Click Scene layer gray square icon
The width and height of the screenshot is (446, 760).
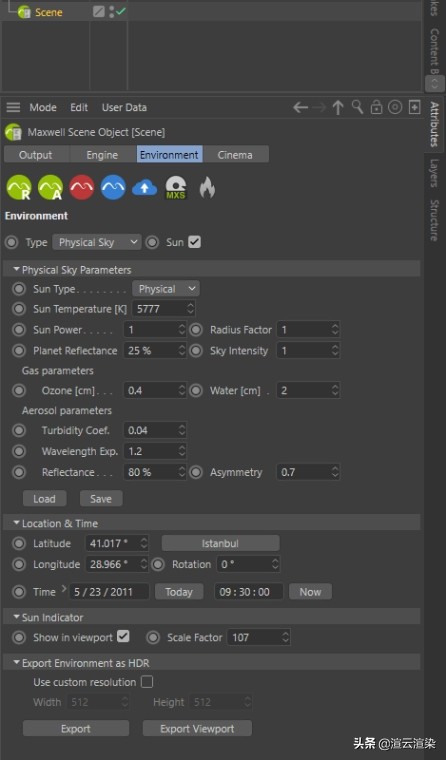(x=98, y=12)
